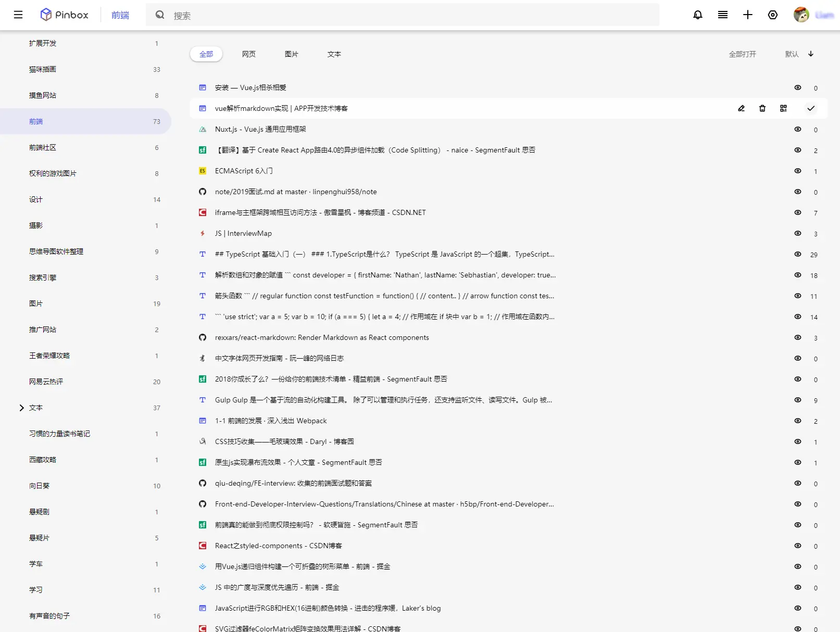
Task: Toggle visibility eye for TypeScript 基础入门 note
Action: coord(798,254)
